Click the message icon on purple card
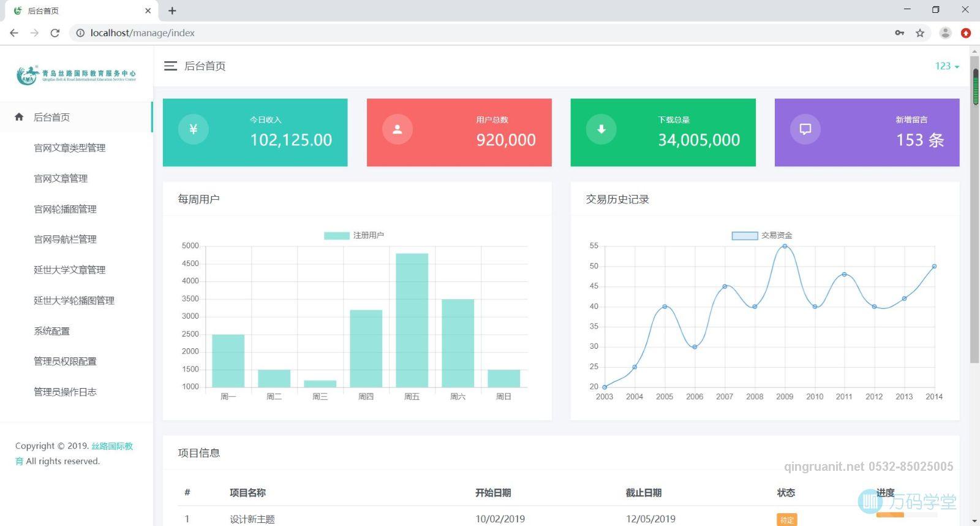Screen dimensions: 980x526 (x=805, y=129)
